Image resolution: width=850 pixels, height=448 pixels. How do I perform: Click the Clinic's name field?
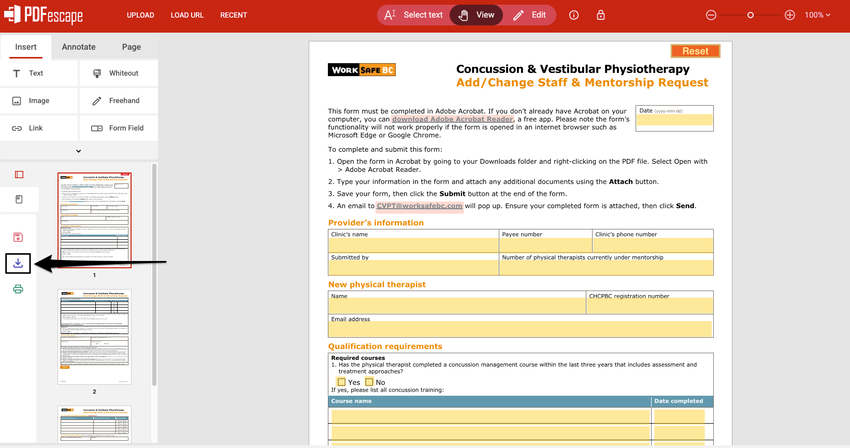pyautogui.click(x=413, y=245)
